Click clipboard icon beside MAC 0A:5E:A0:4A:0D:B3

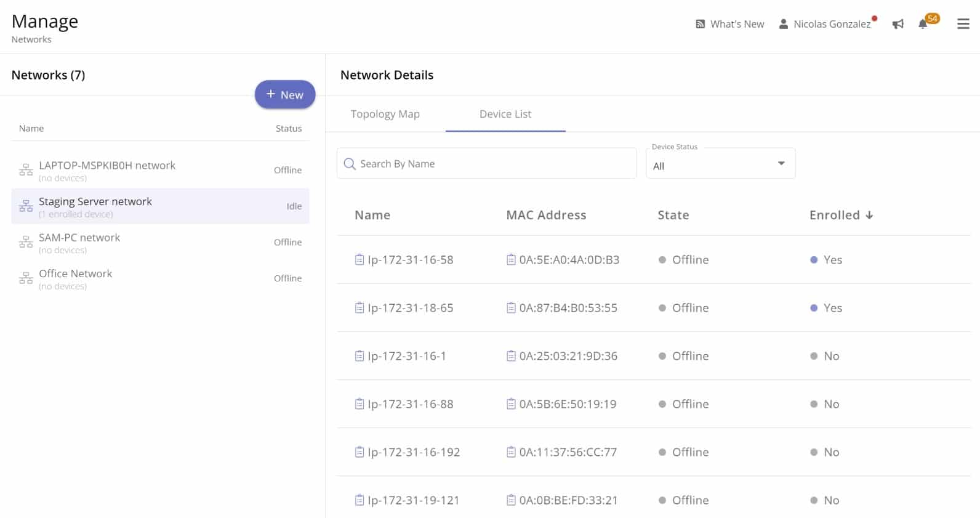pyautogui.click(x=511, y=260)
